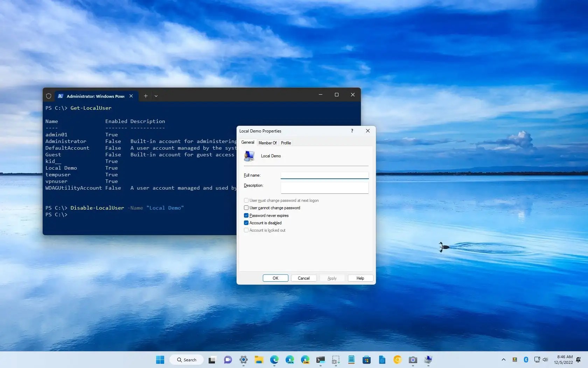Image resolution: width=588 pixels, height=368 pixels.
Task: Uncheck Account is disabled
Action: point(246,223)
